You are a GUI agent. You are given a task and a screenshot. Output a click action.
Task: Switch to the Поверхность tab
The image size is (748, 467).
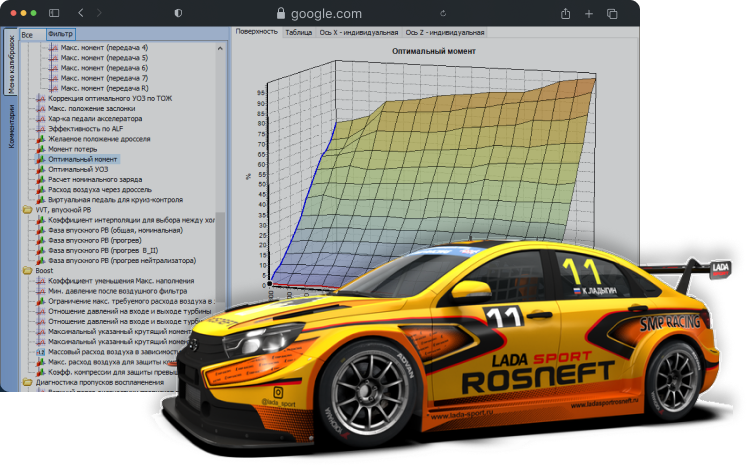(x=257, y=31)
